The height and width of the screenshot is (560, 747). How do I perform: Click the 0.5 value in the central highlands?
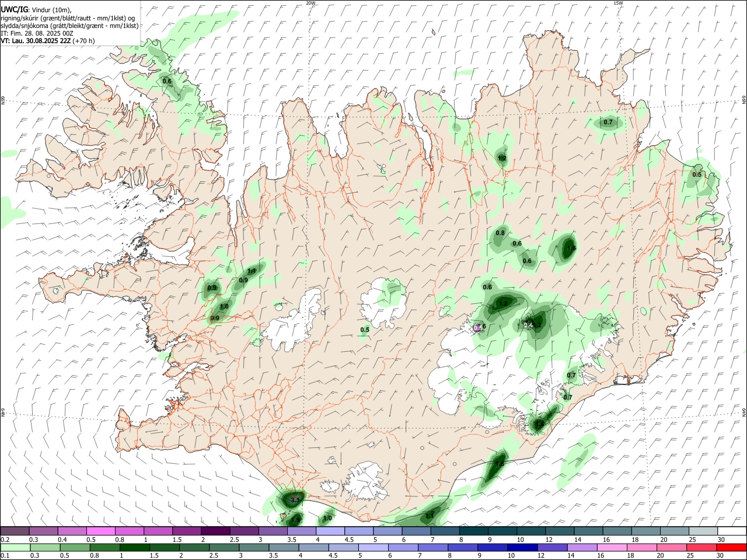pyautogui.click(x=365, y=330)
